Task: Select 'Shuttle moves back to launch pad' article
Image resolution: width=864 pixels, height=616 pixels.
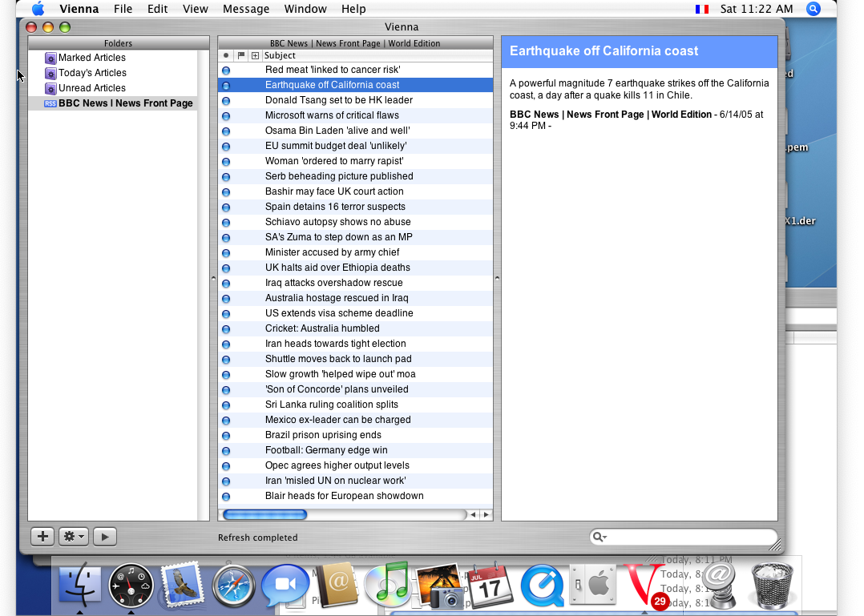Action: tap(355, 360)
